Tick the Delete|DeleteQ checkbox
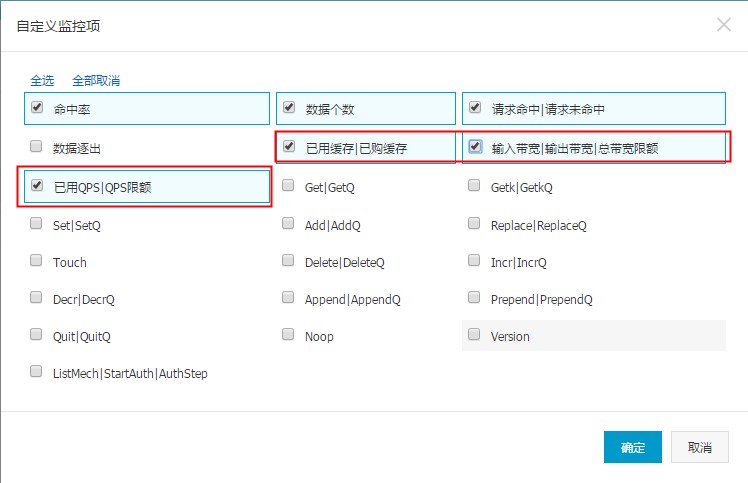This screenshot has height=483, width=748. [288, 260]
